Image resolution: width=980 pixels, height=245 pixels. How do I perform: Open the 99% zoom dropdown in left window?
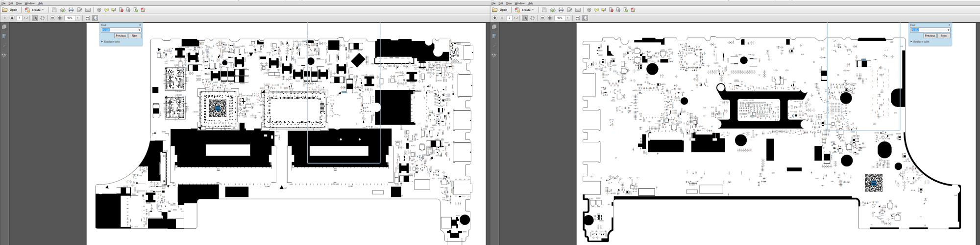click(77, 18)
